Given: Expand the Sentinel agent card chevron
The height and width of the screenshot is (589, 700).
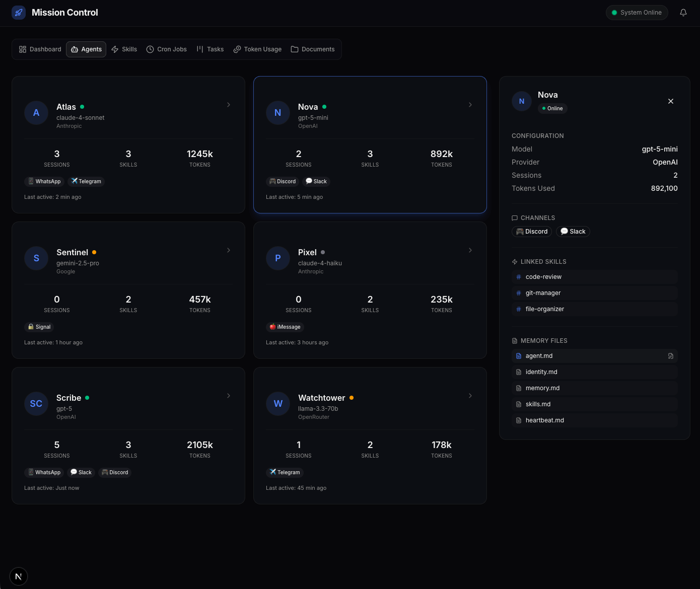Looking at the screenshot, I should 229,250.
